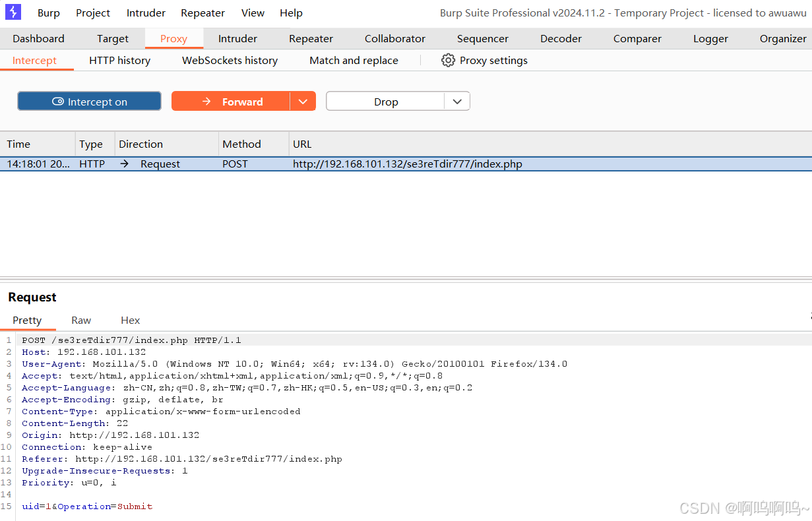Screen dimensions: 812x521
Task: Switch to the Repeater tool tab
Action: click(311, 39)
